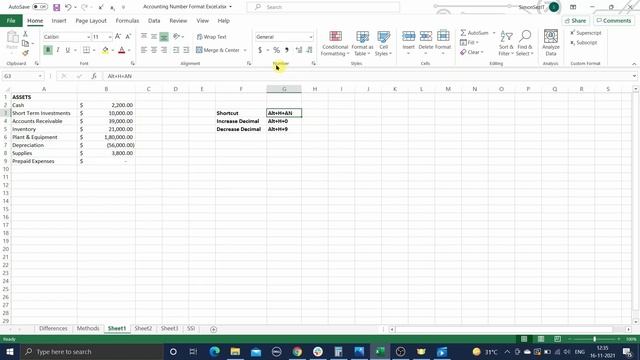Open the Find & Select dropdown
640x360 pixels.
tap(524, 43)
